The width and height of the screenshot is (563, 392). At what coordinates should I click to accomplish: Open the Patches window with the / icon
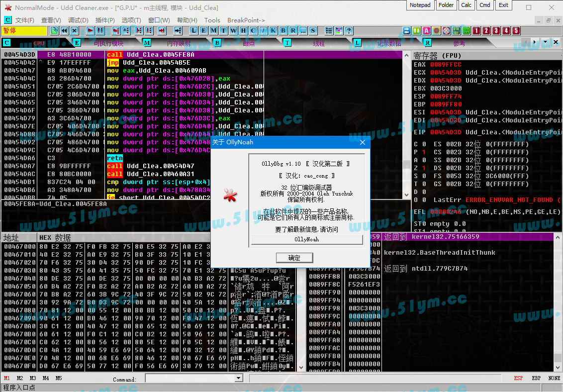263,30
